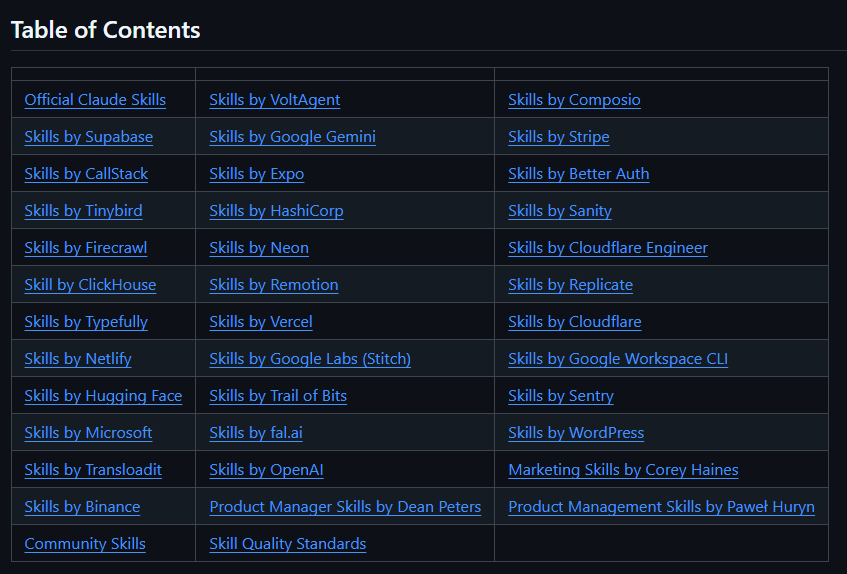Click Marketing Skills by Corey Haines
Screen dimensions: 847x574
(x=623, y=470)
